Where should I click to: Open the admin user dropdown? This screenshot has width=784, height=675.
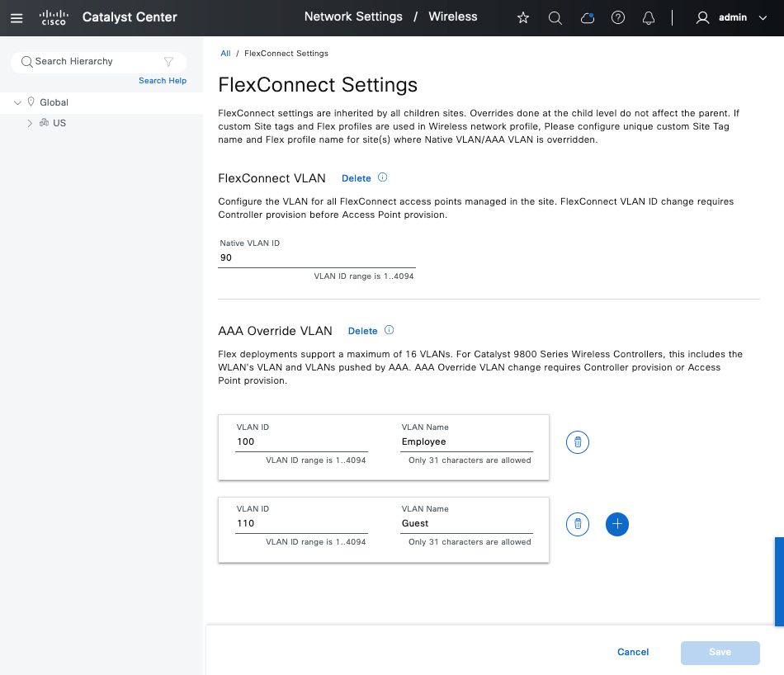tap(731, 17)
